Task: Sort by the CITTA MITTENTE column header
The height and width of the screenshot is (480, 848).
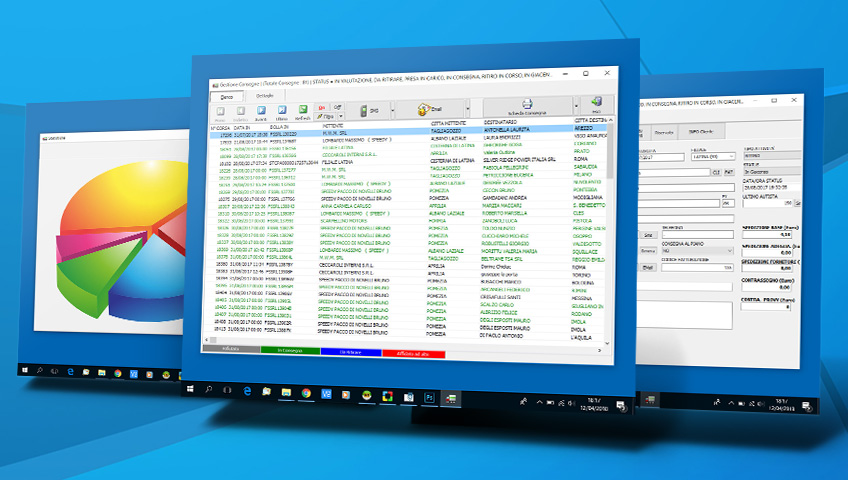Action: click(448, 123)
